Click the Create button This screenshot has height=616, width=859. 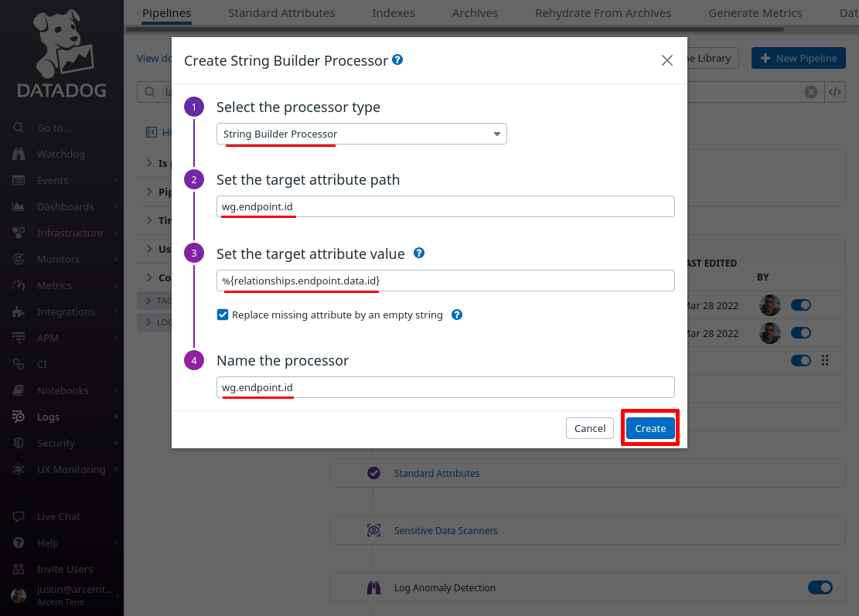(650, 428)
